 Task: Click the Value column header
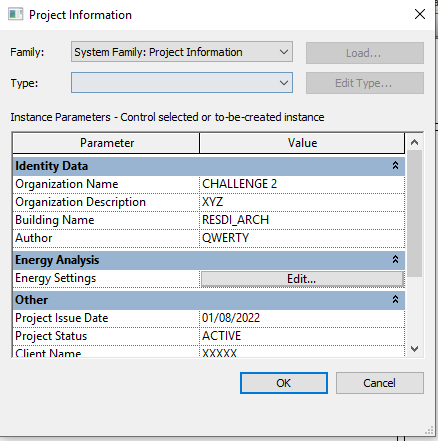(302, 143)
